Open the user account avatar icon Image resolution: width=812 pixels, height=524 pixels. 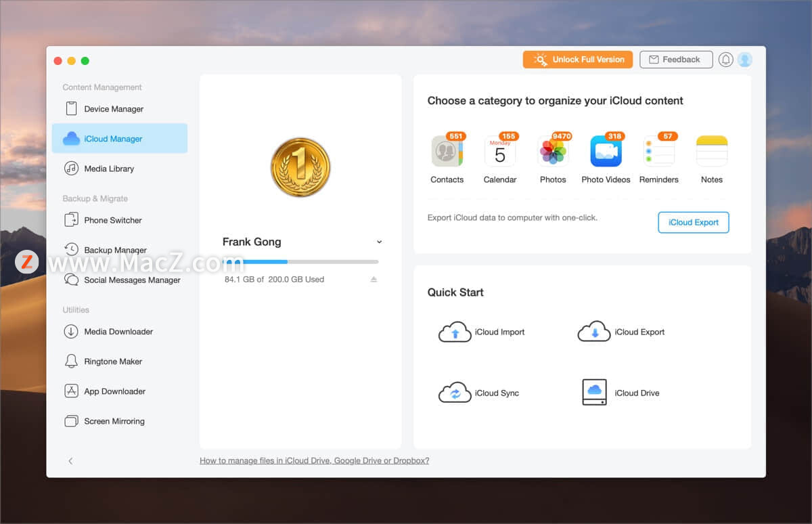click(745, 60)
